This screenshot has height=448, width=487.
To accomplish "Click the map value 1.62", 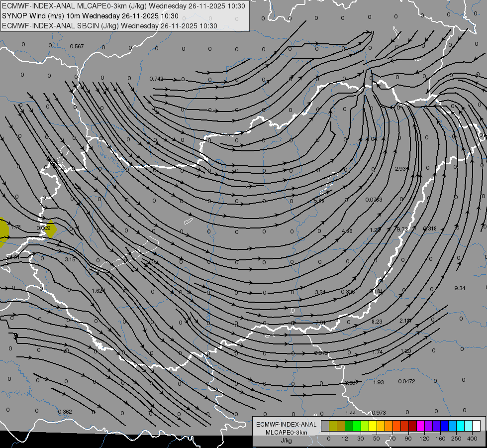I will point(97,291).
